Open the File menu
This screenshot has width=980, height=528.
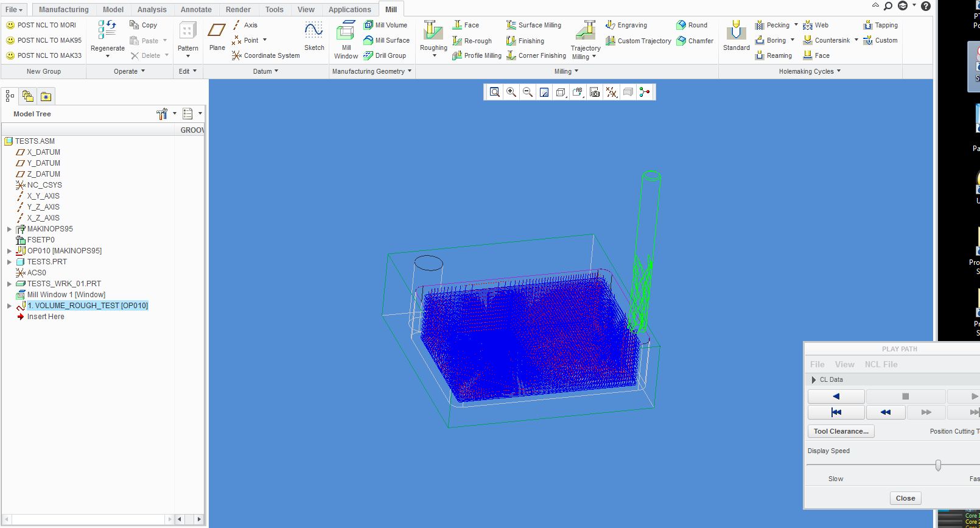13,9
